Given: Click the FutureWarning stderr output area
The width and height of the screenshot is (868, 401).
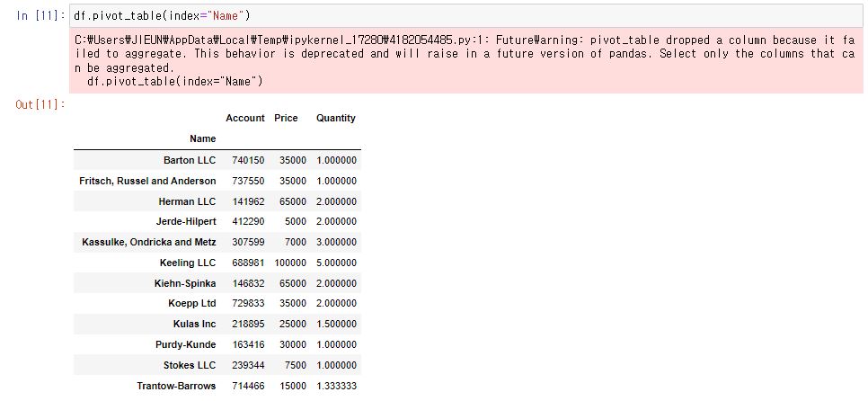Looking at the screenshot, I should click(466, 60).
